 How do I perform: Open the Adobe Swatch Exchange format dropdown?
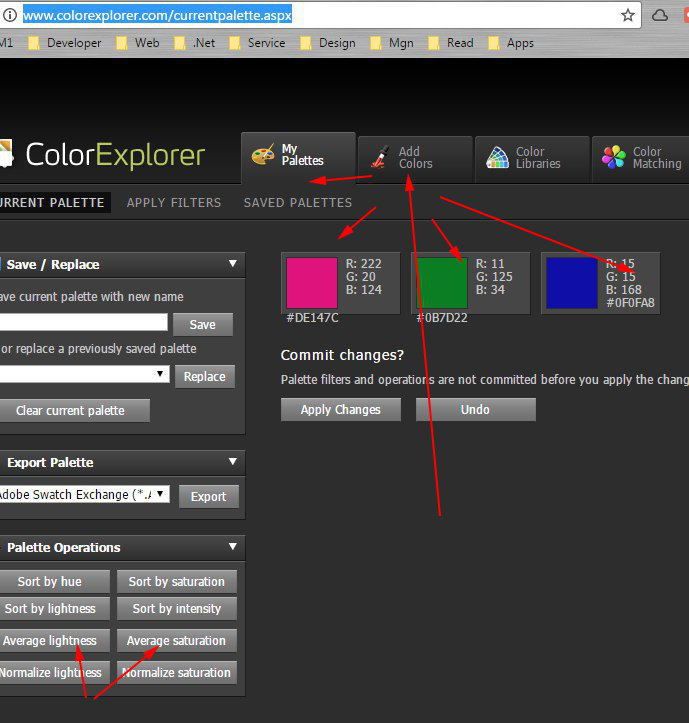[x=84, y=494]
